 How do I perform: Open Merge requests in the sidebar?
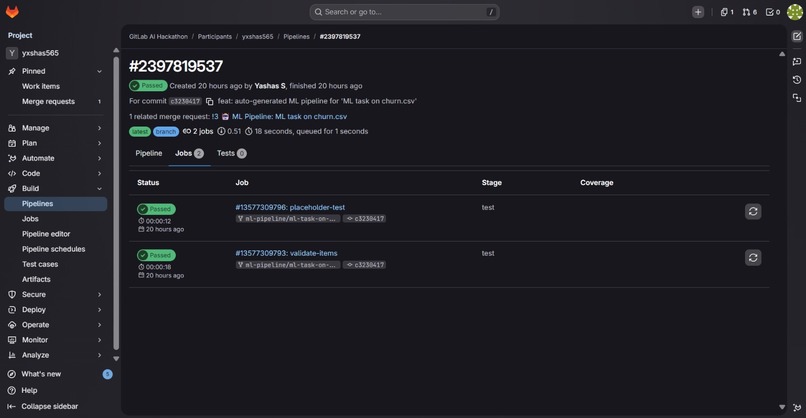coord(56,102)
